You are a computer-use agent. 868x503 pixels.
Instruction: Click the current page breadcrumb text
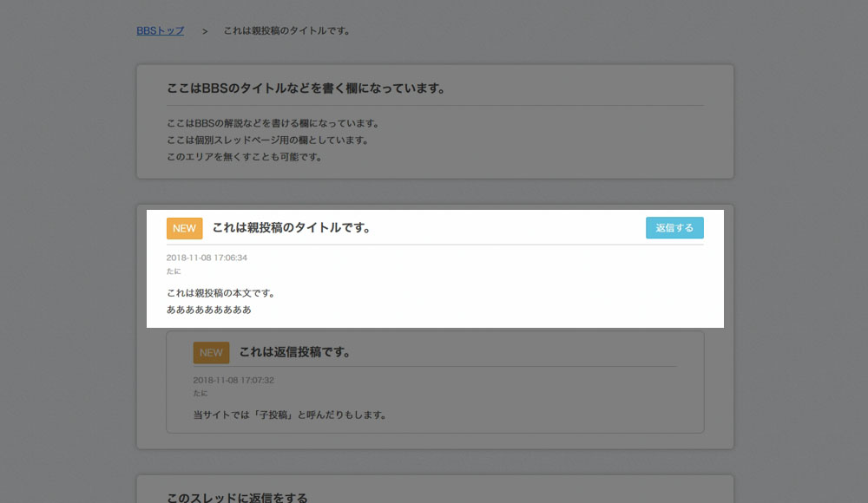pyautogui.click(x=288, y=31)
